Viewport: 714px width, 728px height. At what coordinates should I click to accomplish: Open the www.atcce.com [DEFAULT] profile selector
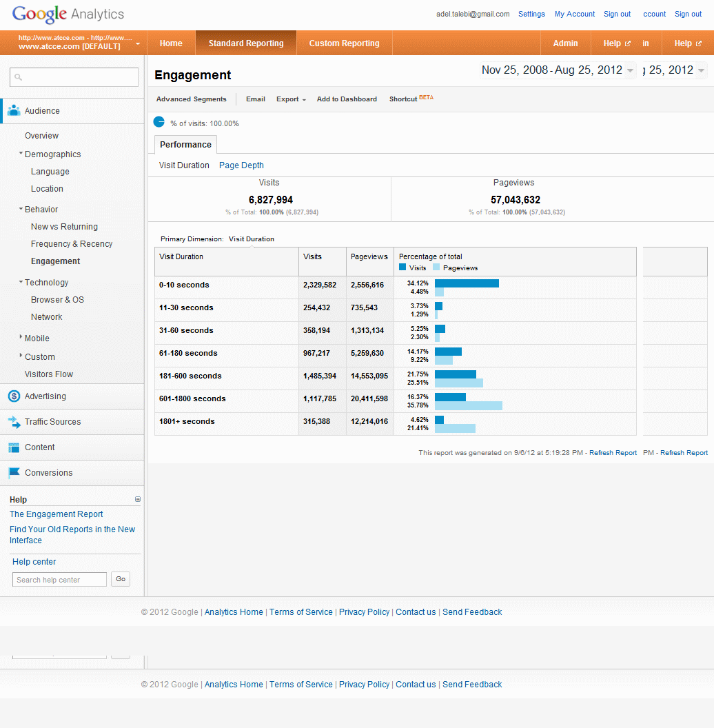[79, 43]
